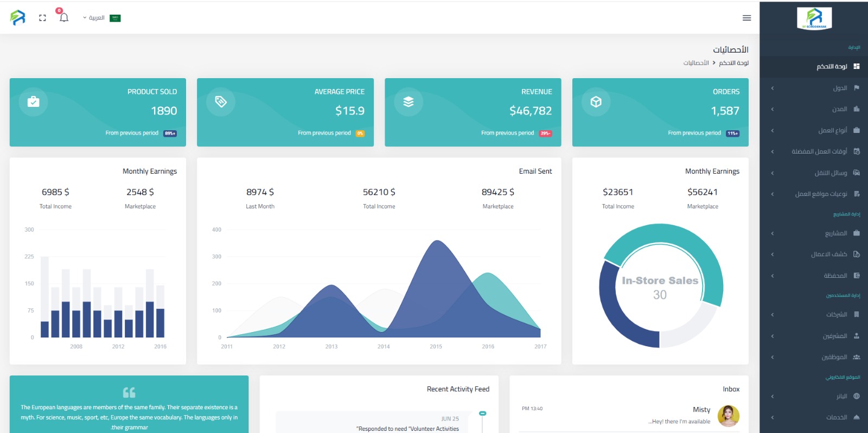
Task: Click the logo in the top-left header
Action: [18, 18]
